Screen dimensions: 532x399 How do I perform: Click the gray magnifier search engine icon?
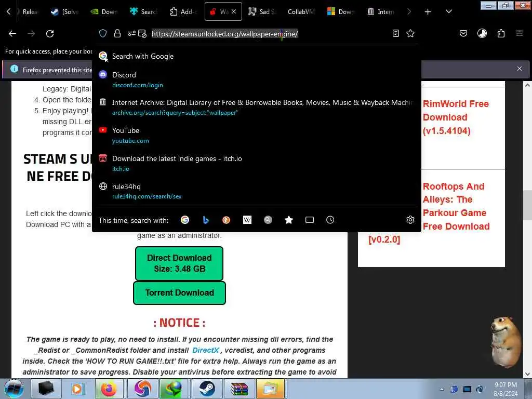pyautogui.click(x=268, y=220)
